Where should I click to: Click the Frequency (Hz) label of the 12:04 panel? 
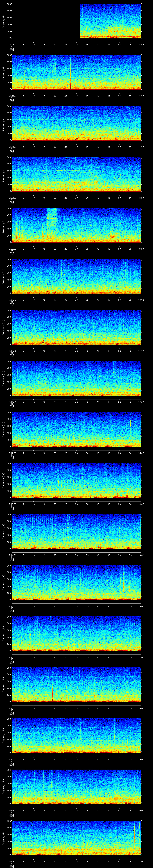point(3,21)
